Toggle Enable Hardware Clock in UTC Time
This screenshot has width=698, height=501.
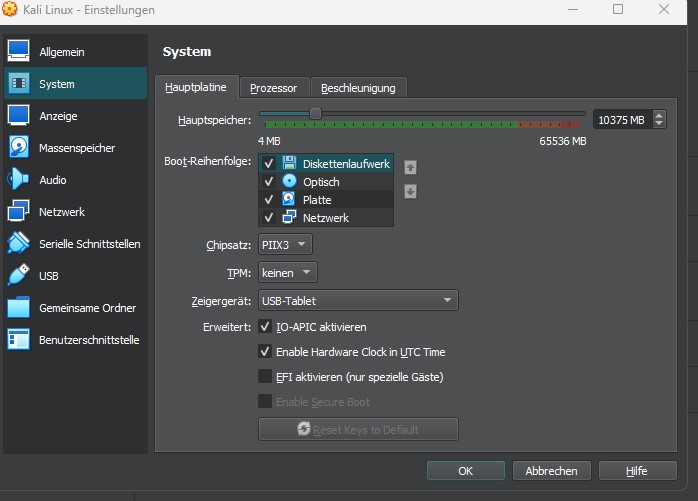(265, 351)
